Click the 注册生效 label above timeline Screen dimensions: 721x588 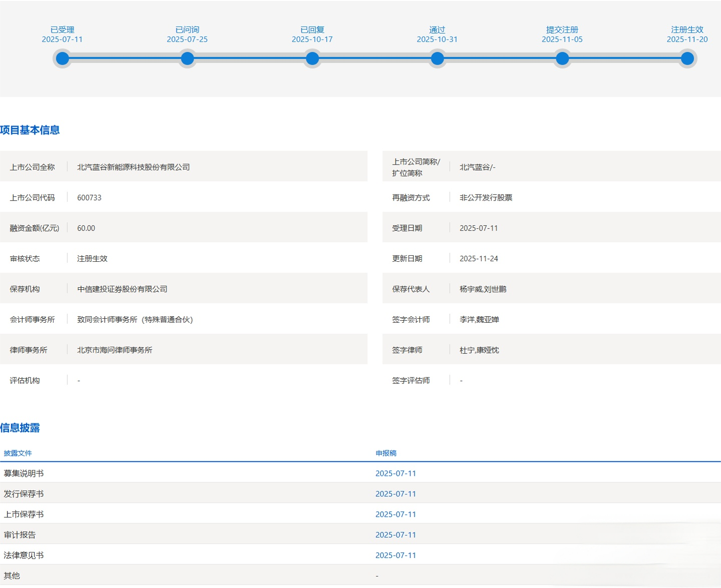coord(687,30)
